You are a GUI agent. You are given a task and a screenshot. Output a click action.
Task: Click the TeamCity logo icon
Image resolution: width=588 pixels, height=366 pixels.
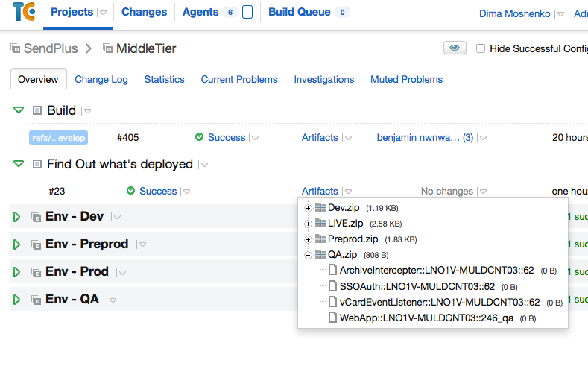click(24, 12)
